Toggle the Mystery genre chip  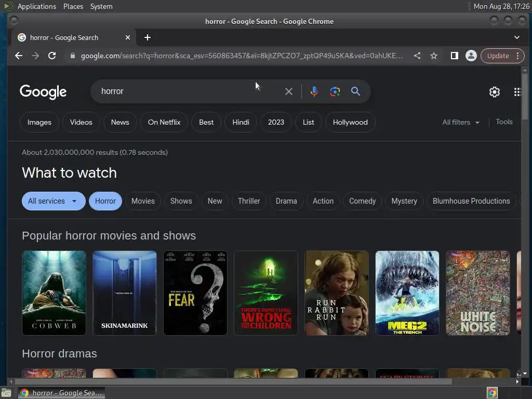[x=404, y=201]
